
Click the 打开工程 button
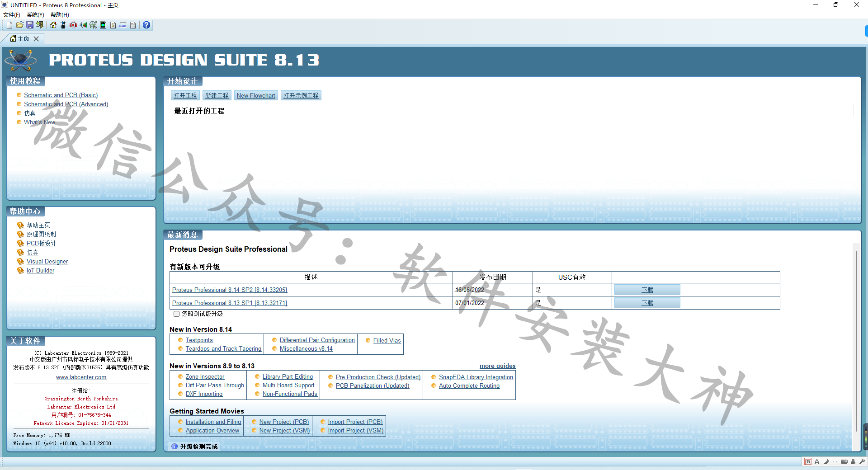[185, 95]
